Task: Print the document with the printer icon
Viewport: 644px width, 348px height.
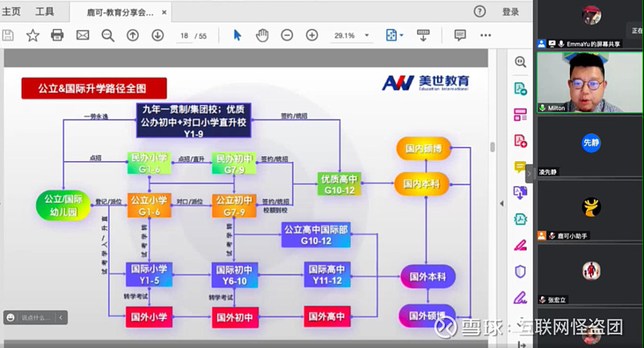Action: tap(57, 35)
